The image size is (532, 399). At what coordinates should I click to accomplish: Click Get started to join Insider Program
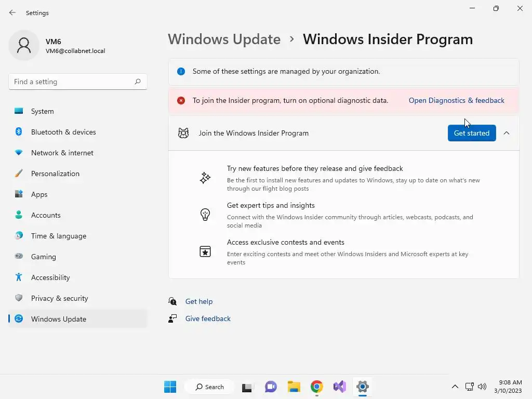click(472, 133)
